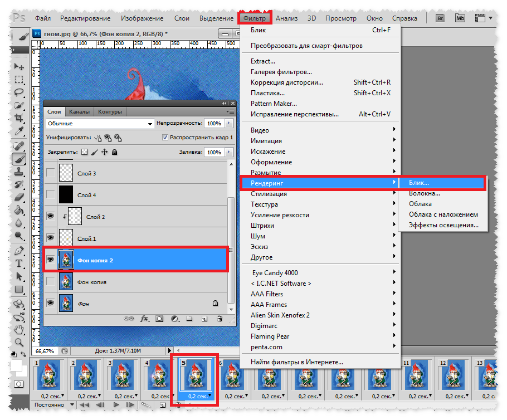Hide layer Слой 2 with eye icon
The height and width of the screenshot is (420, 507).
point(51,216)
